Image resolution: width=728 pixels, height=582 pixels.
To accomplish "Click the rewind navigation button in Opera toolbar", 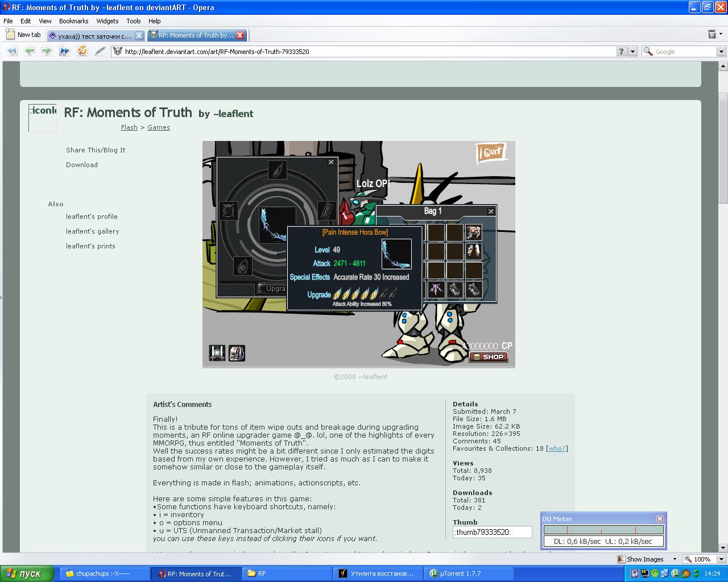I will tap(12, 51).
